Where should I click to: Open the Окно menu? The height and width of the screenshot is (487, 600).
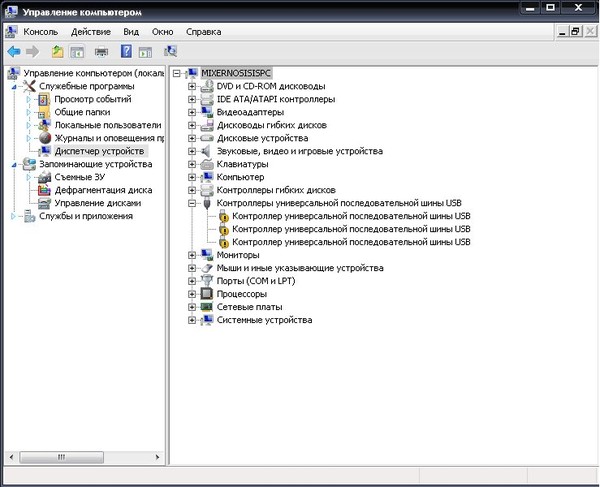coord(163,32)
